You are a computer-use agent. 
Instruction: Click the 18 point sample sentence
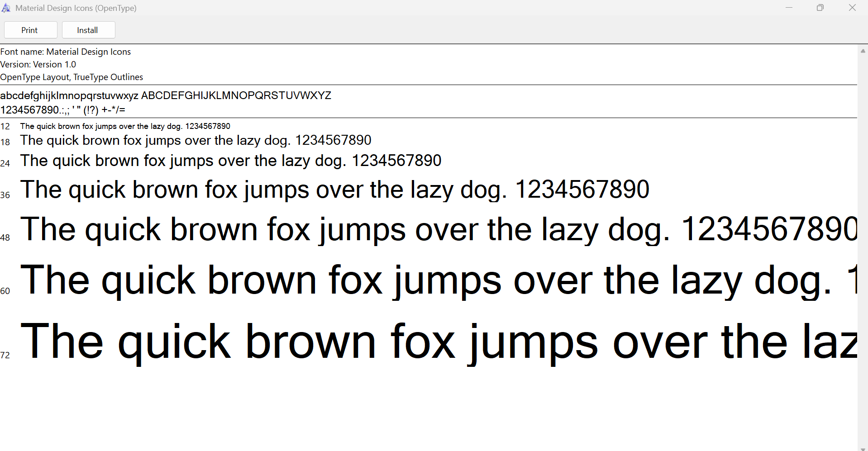[x=196, y=141]
